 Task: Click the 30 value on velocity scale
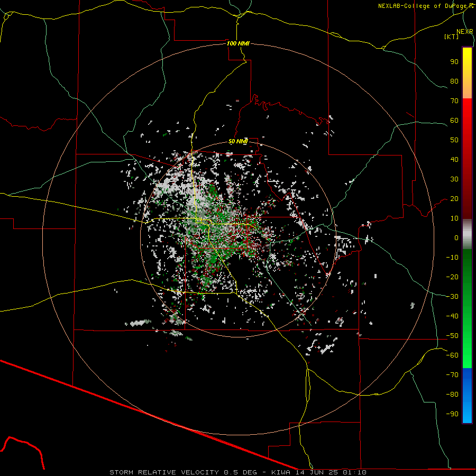[454, 179]
